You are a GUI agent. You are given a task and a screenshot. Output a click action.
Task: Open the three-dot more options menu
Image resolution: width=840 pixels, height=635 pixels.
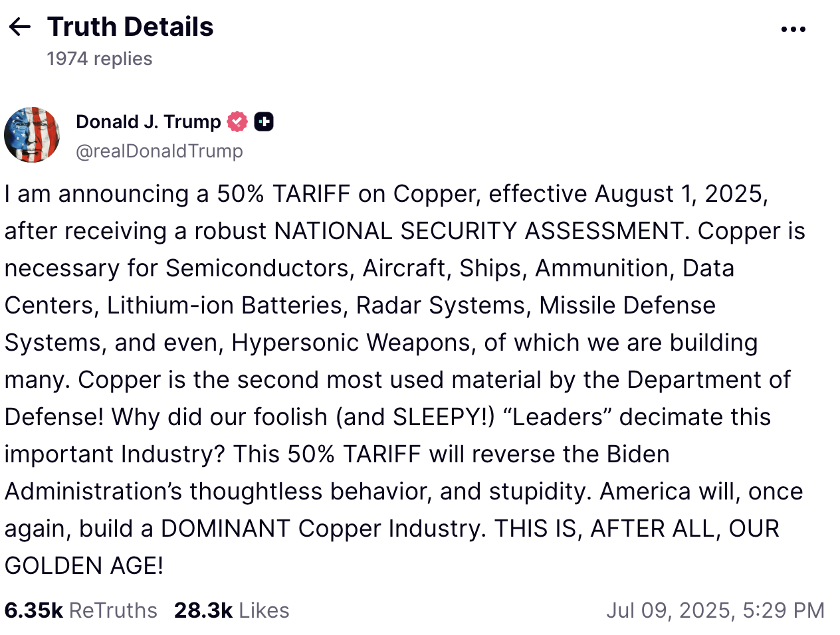pos(793,29)
